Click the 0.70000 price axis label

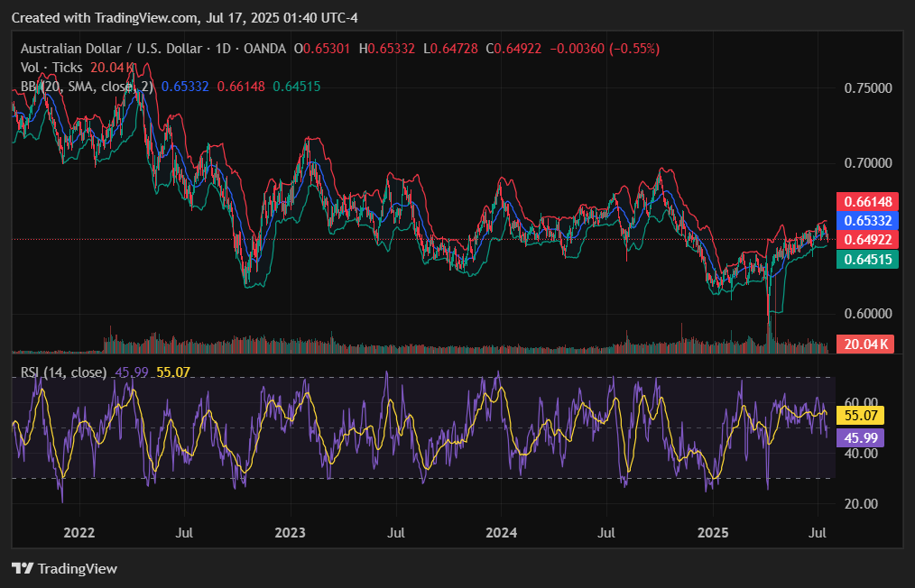point(868,162)
